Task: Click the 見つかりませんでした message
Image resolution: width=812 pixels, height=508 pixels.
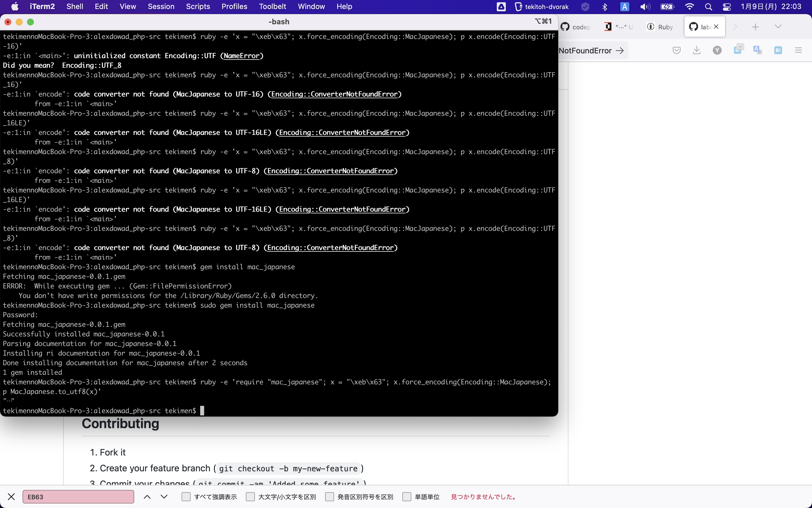Action: point(484,497)
